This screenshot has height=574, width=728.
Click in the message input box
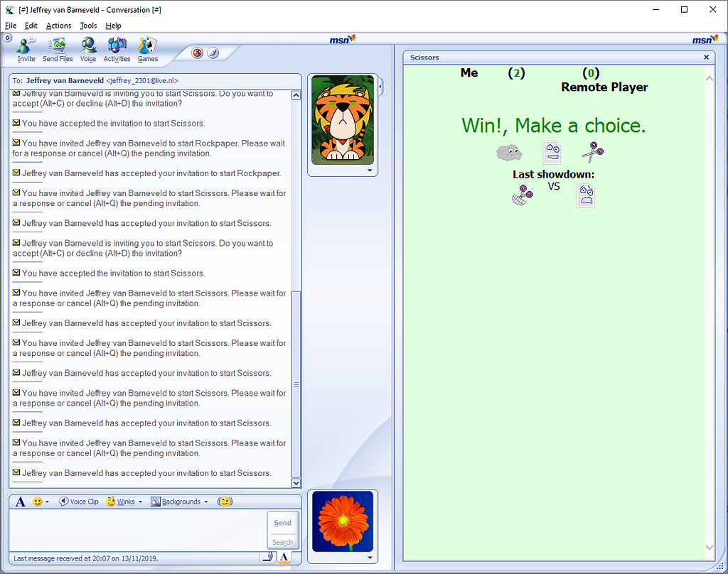tap(135, 530)
